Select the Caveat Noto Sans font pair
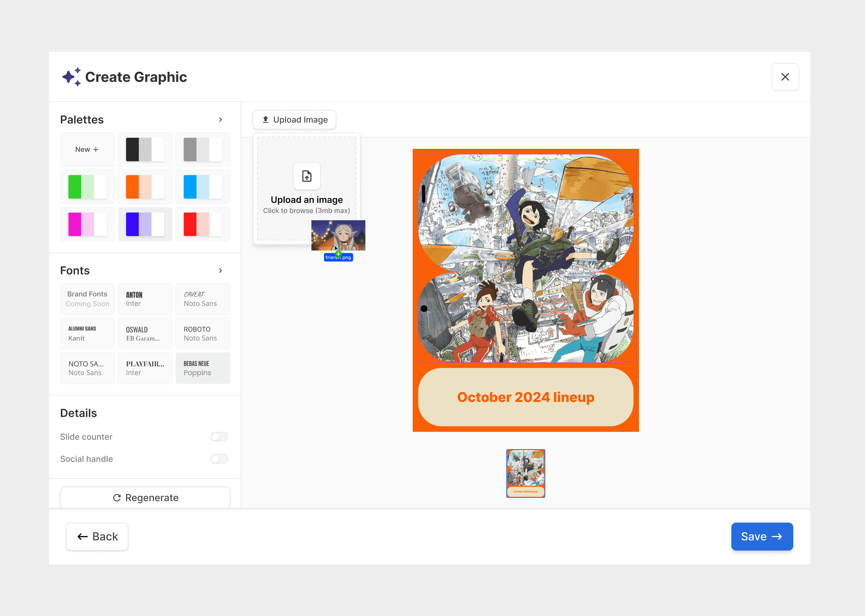865x616 pixels. pos(203,299)
